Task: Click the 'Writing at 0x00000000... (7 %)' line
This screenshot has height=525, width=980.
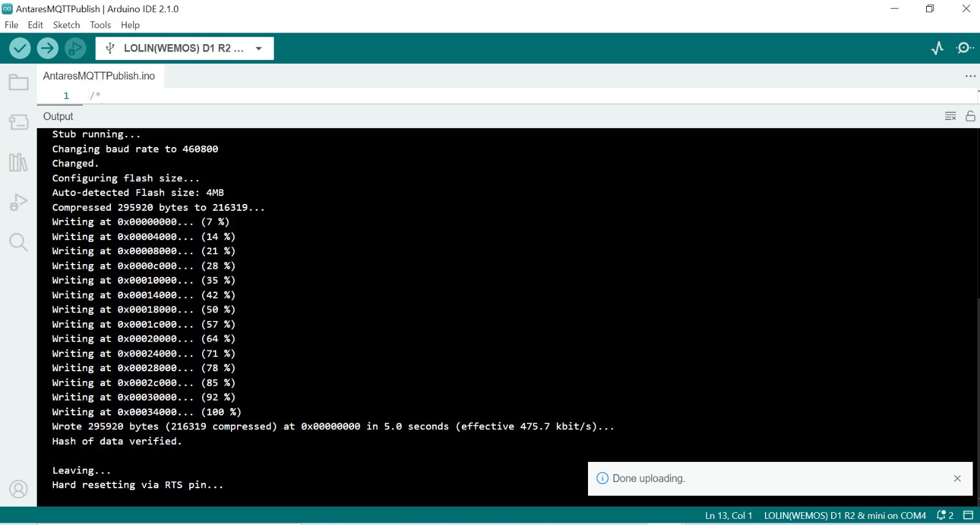Action: (141, 222)
